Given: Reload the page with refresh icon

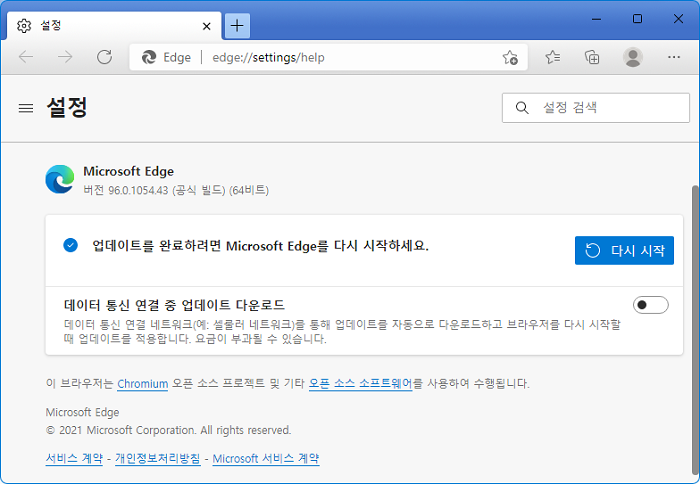Looking at the screenshot, I should 104,57.
